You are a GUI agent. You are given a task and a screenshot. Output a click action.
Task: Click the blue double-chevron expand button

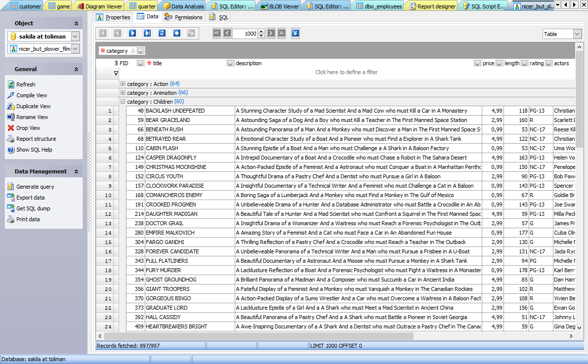click(x=295, y=34)
